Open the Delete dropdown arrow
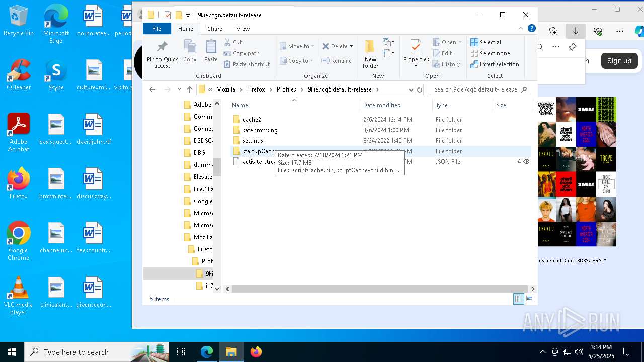This screenshot has height=362, width=644. [351, 46]
